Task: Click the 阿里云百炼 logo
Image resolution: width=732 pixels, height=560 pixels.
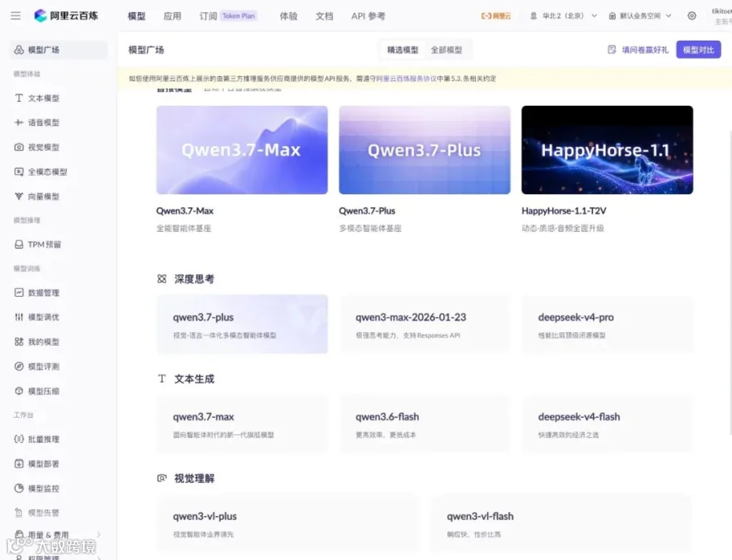Action: 66,16
